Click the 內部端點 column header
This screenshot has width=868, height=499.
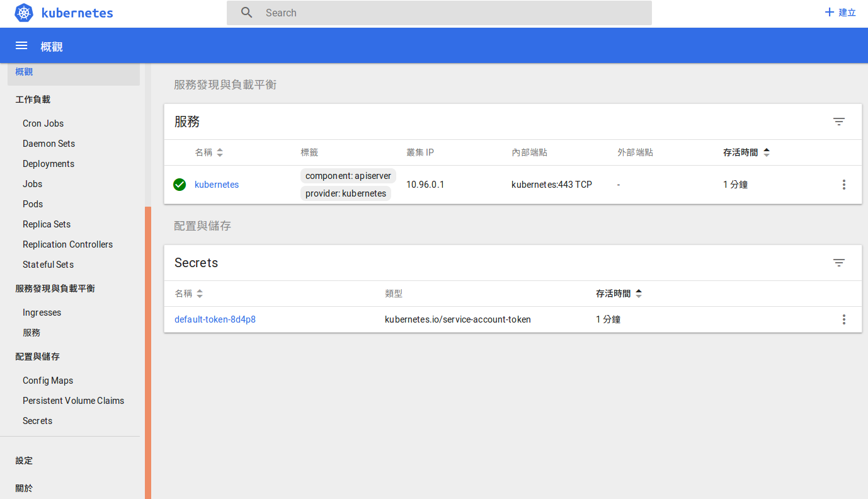529,152
